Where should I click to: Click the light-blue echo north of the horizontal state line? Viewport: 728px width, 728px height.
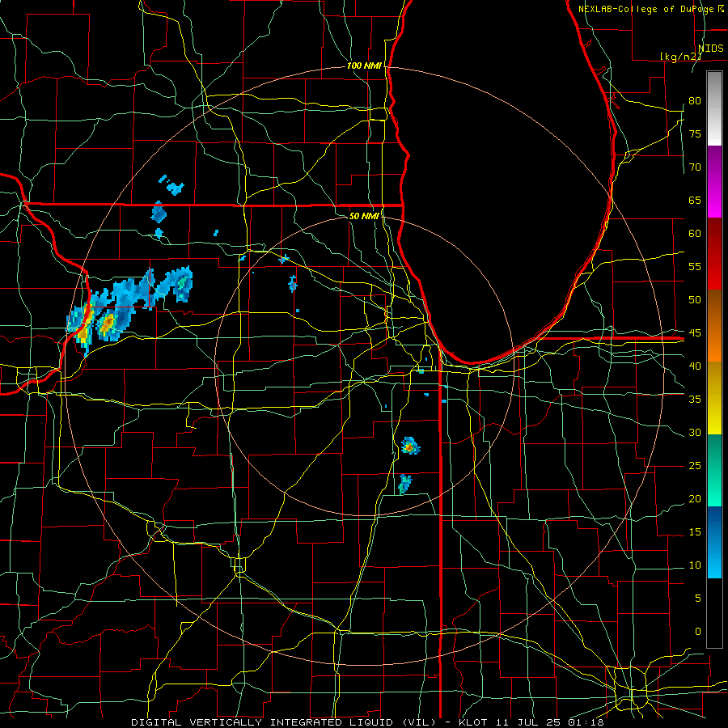pos(175,188)
